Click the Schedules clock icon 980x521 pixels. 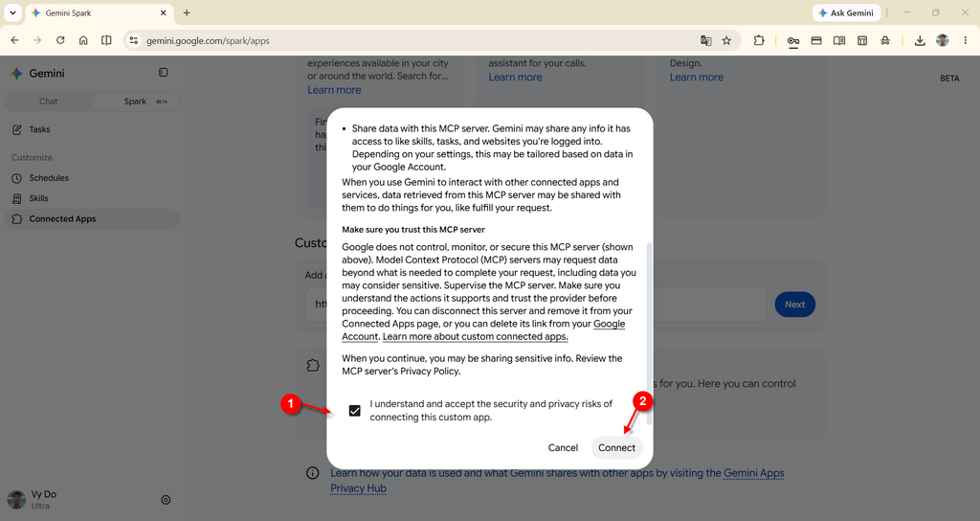[17, 178]
